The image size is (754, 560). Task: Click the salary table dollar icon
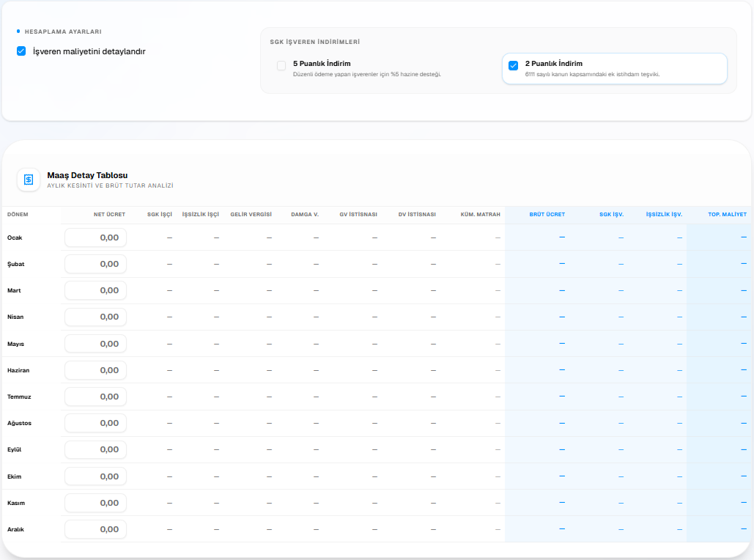click(x=29, y=180)
